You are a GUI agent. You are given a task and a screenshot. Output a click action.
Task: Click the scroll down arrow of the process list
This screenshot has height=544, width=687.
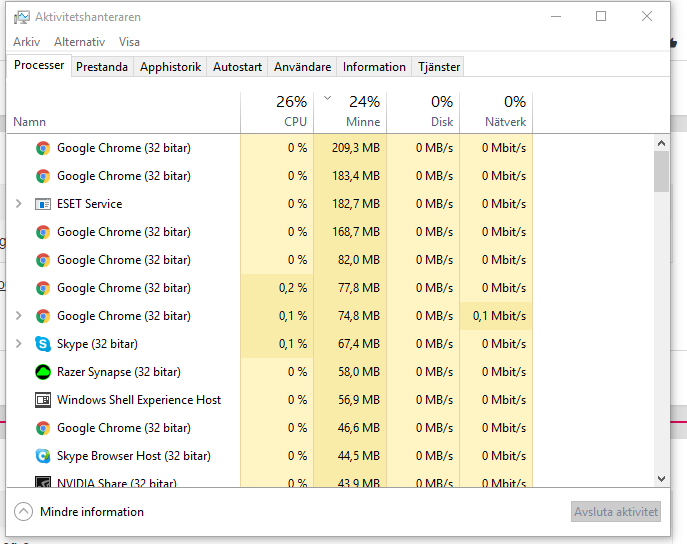[x=662, y=479]
